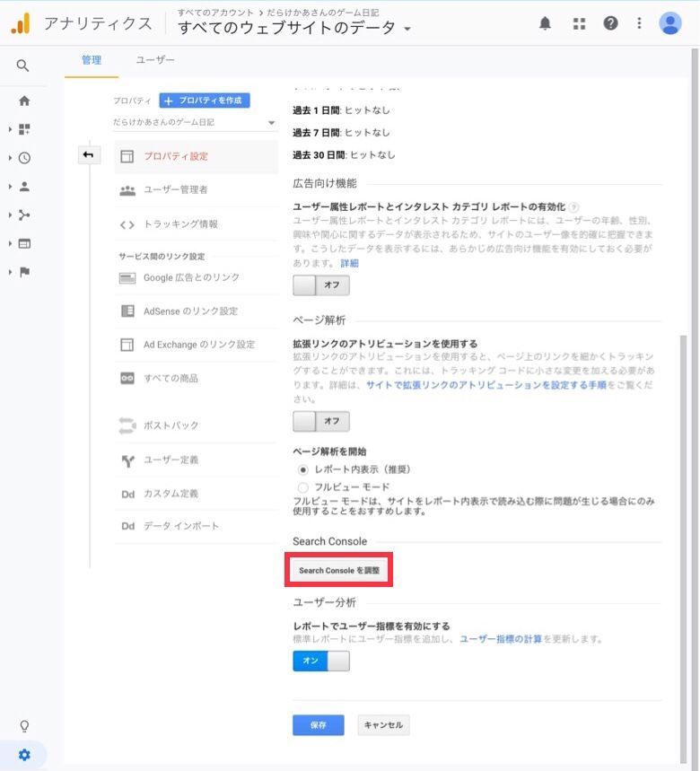Open the サイトで拡張リンクのアトリビューションを設定する手順 link
The height and width of the screenshot is (771, 700).
coord(486,385)
